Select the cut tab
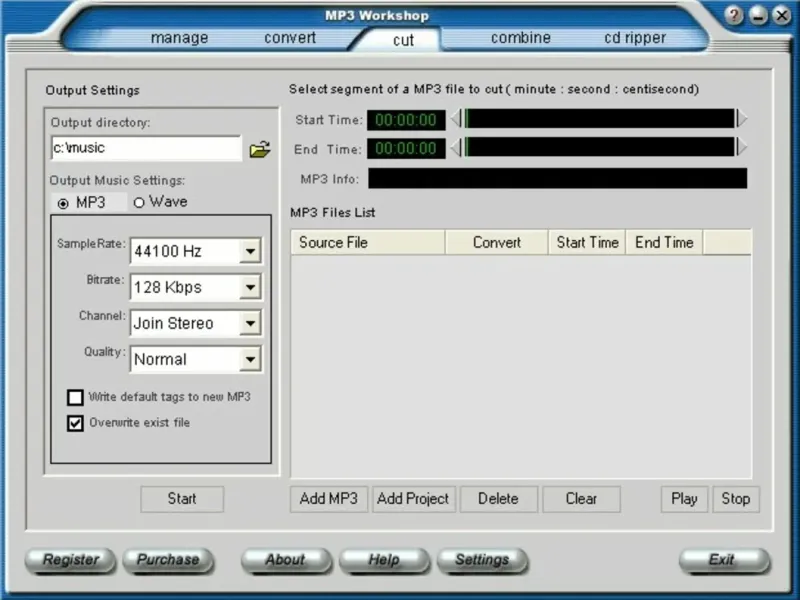This screenshot has height=600, width=800. 403,40
